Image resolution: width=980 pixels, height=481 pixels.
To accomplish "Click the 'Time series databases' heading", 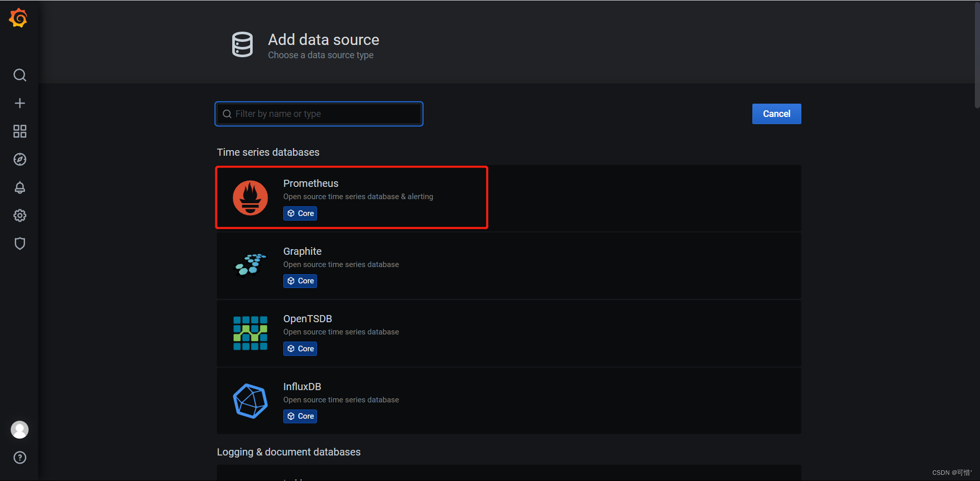I will tap(268, 152).
